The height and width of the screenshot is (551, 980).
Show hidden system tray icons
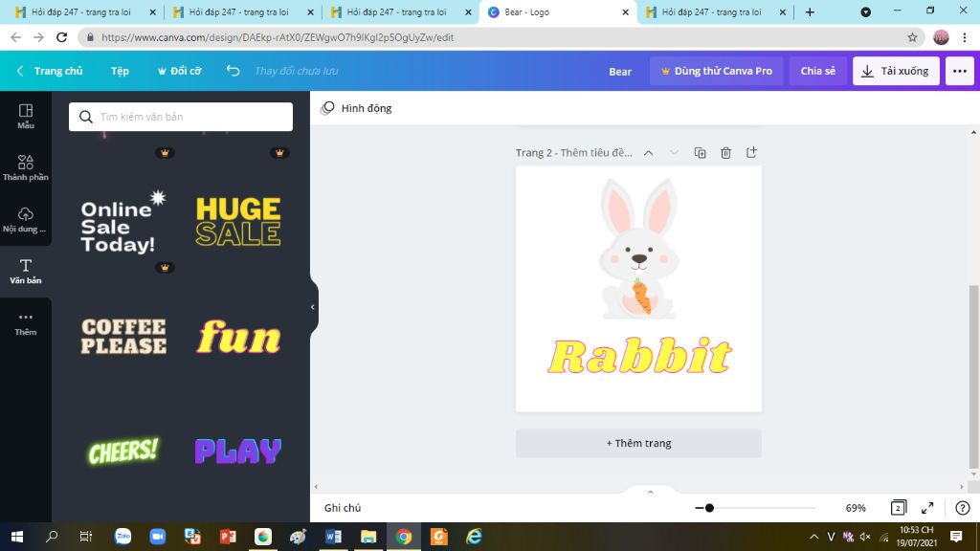(813, 537)
